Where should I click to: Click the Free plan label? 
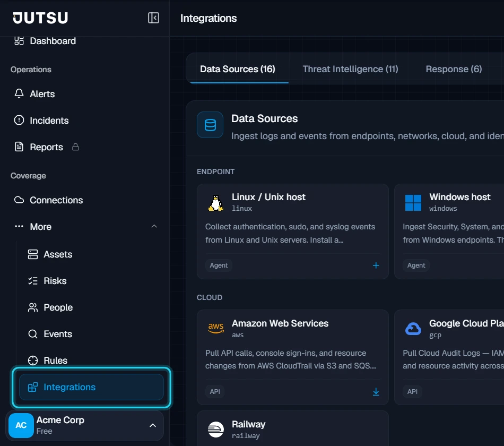tap(44, 431)
